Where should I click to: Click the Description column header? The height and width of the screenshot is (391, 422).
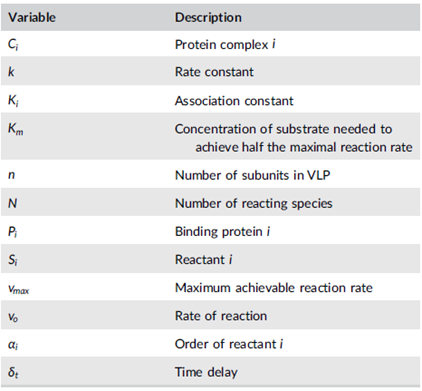[x=208, y=17]
